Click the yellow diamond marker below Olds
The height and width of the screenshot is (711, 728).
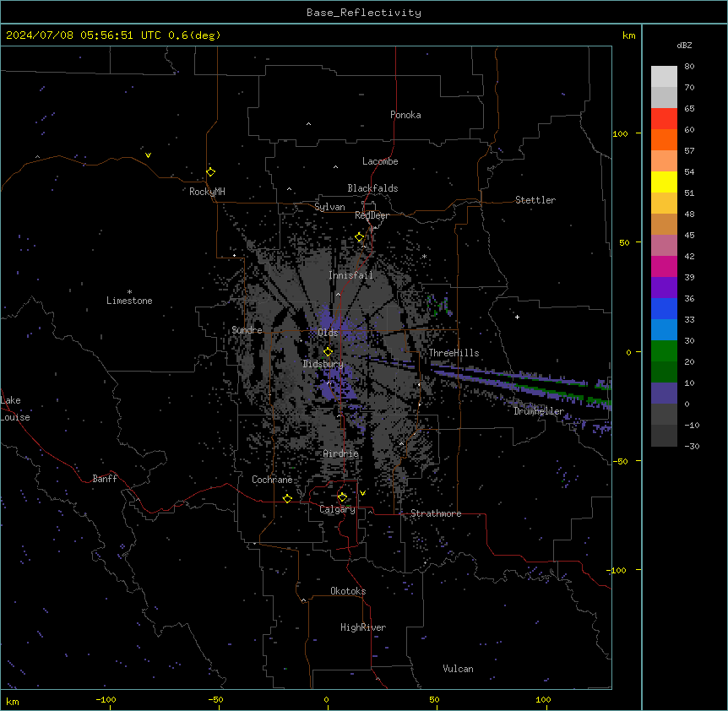(328, 352)
